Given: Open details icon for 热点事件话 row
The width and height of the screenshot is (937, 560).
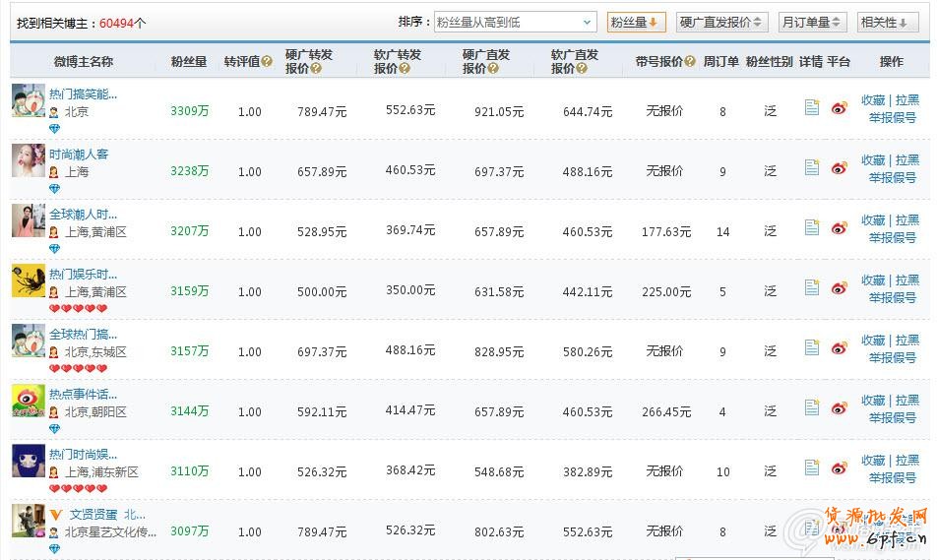Looking at the screenshot, I should click(x=811, y=407).
